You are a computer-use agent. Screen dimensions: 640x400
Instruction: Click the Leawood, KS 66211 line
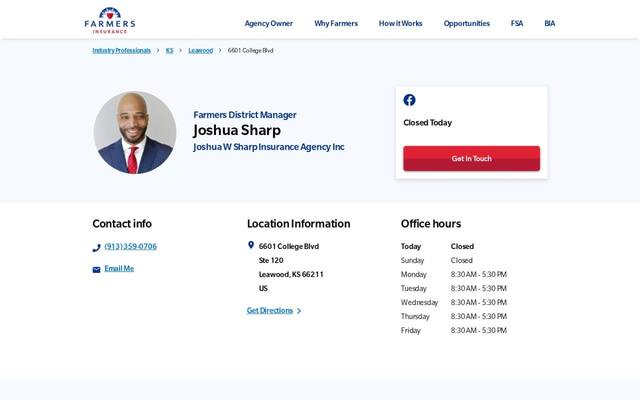click(291, 275)
